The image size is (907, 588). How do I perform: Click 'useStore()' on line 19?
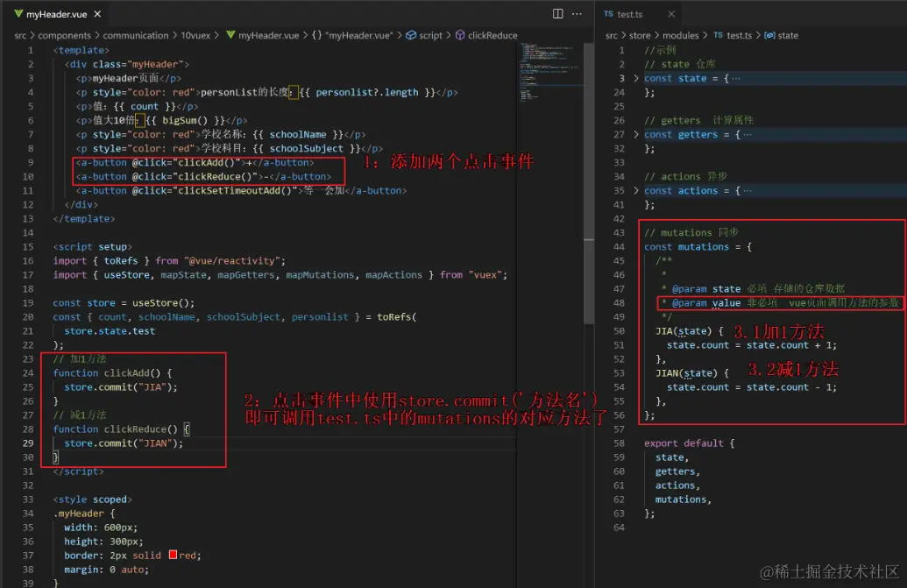click(x=163, y=303)
